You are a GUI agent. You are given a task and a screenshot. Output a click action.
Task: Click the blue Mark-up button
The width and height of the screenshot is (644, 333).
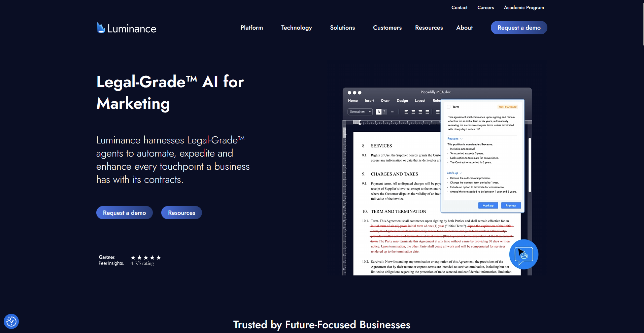488,205
